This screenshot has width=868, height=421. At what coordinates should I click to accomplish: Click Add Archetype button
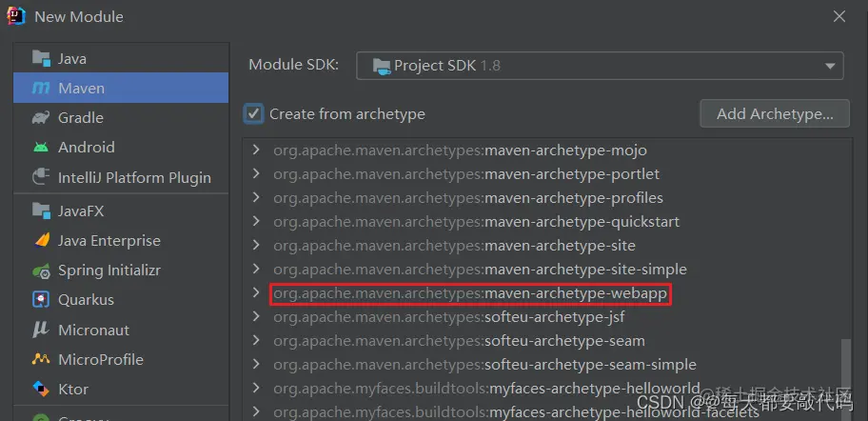point(775,114)
